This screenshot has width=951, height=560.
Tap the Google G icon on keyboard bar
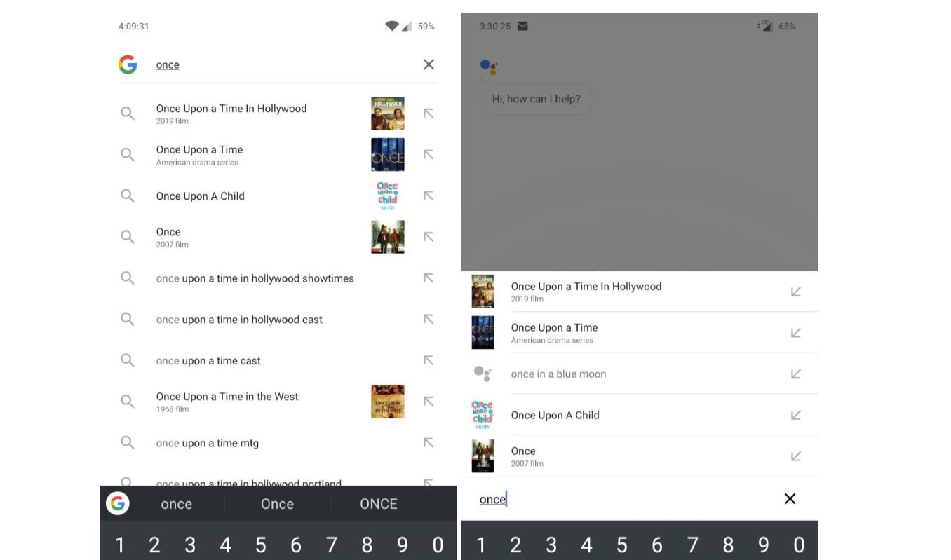(x=118, y=503)
